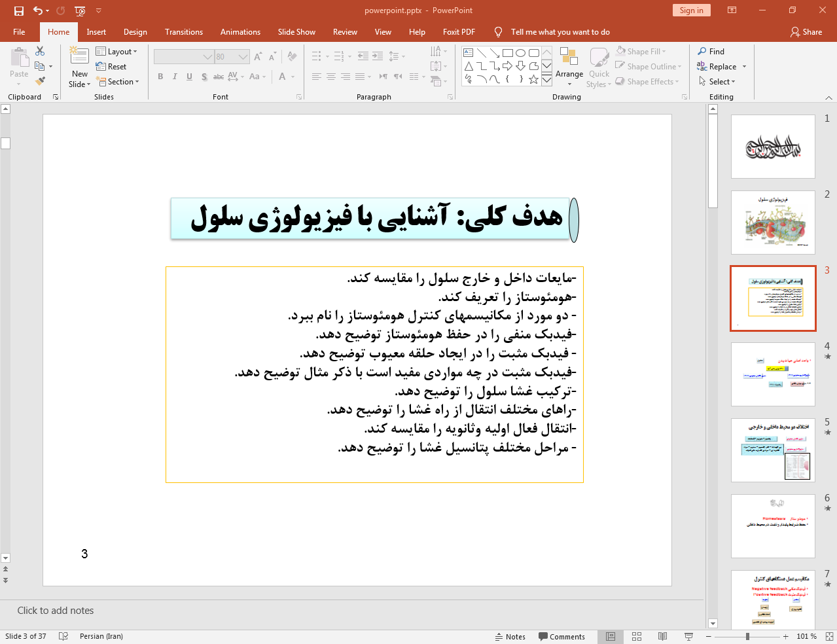This screenshot has height=644, width=837.
Task: Toggle the Notes pane
Action: click(510, 637)
